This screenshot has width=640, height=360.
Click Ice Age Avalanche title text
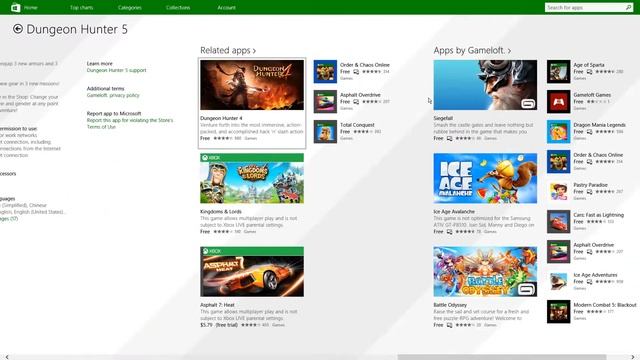pyautogui.click(x=454, y=211)
